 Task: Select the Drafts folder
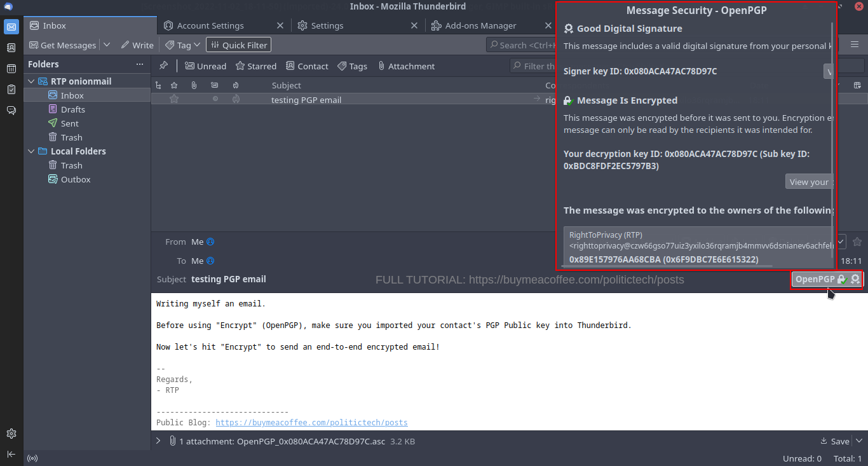tap(87, 109)
